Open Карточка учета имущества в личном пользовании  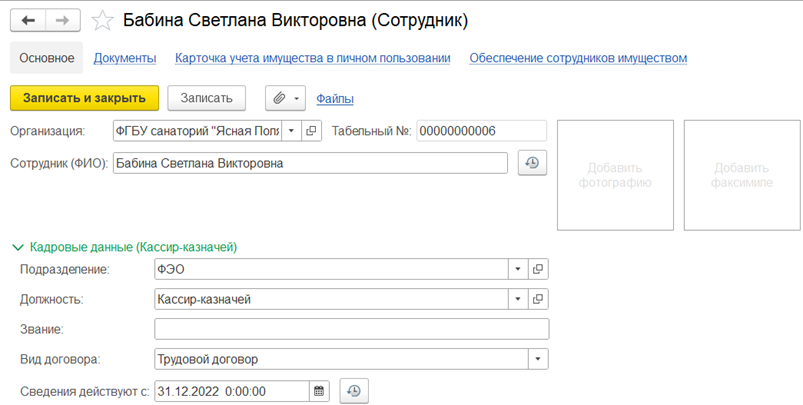tap(313, 58)
